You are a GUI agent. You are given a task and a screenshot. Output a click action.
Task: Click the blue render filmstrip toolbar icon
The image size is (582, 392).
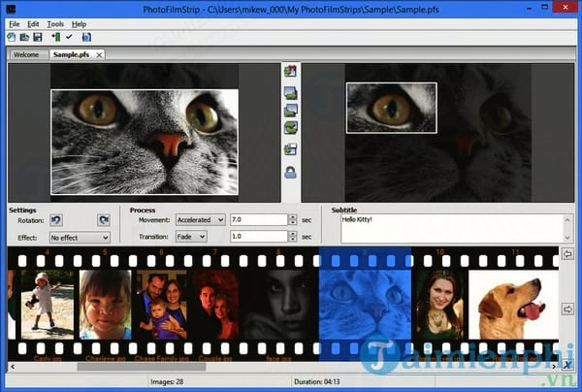point(86,37)
